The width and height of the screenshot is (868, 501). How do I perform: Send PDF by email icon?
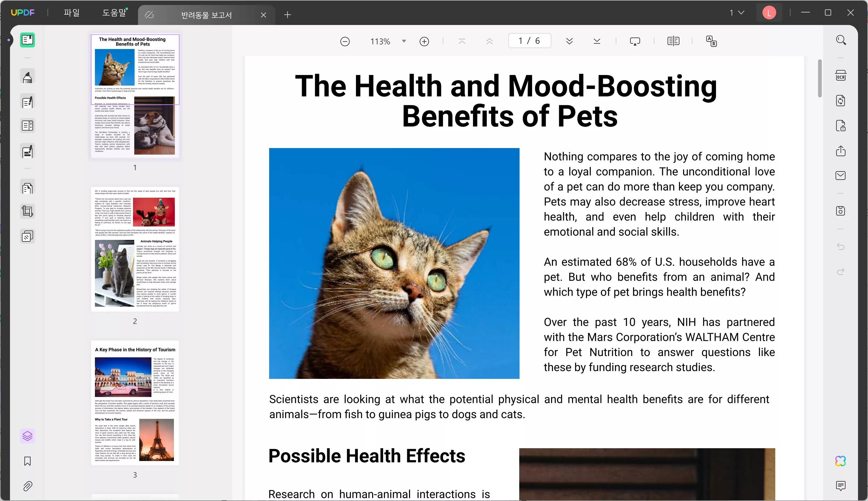(x=841, y=176)
